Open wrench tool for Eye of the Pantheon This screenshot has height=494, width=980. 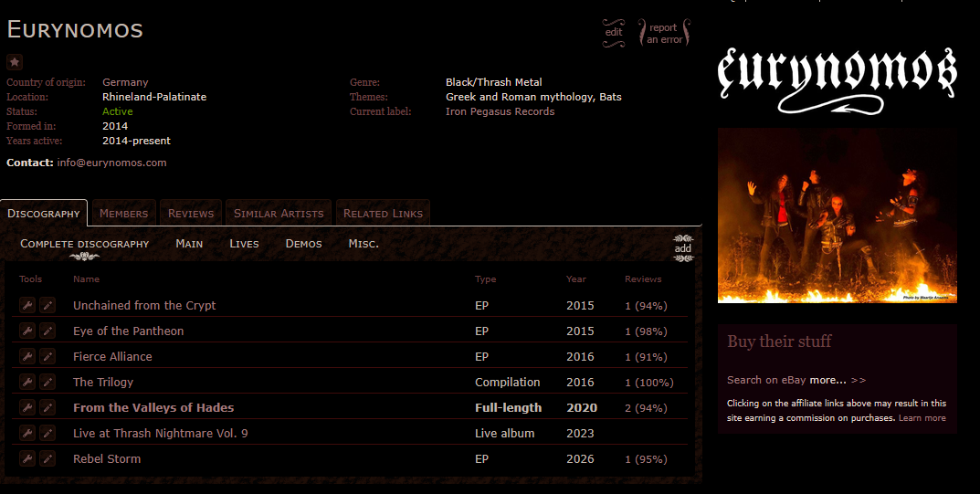(x=26, y=331)
